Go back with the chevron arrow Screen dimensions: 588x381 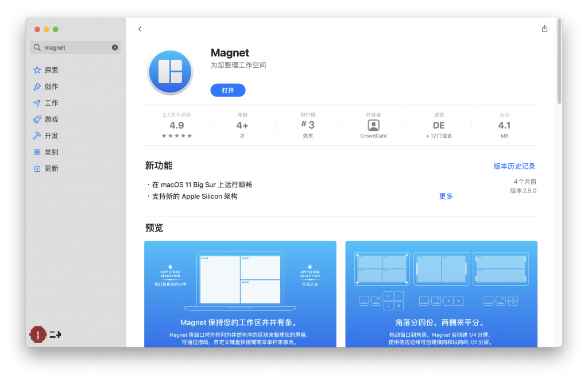[140, 29]
